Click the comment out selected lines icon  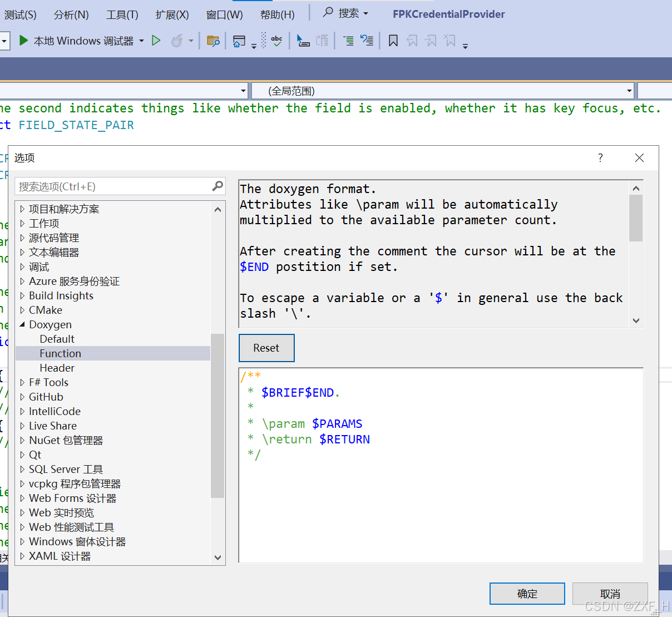pos(348,41)
